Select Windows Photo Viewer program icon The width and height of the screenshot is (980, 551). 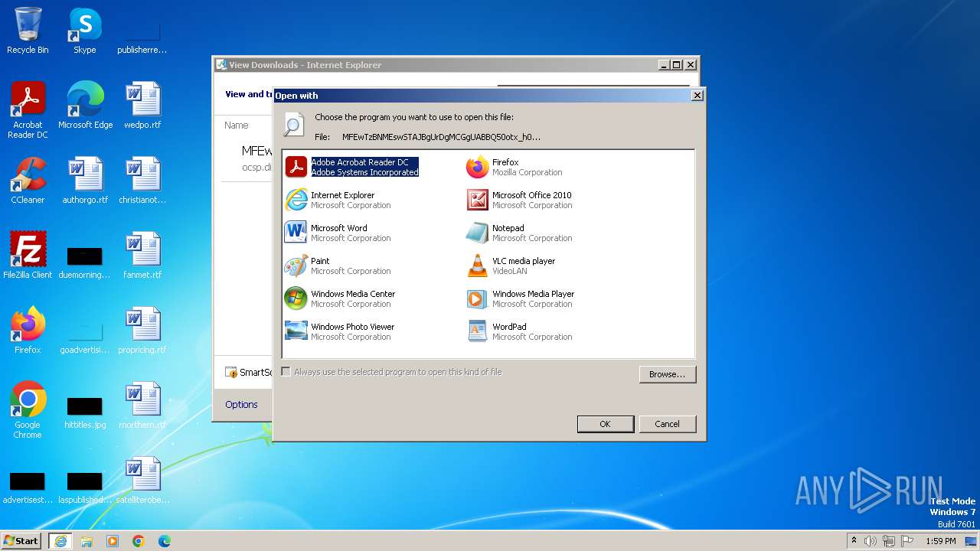click(296, 331)
